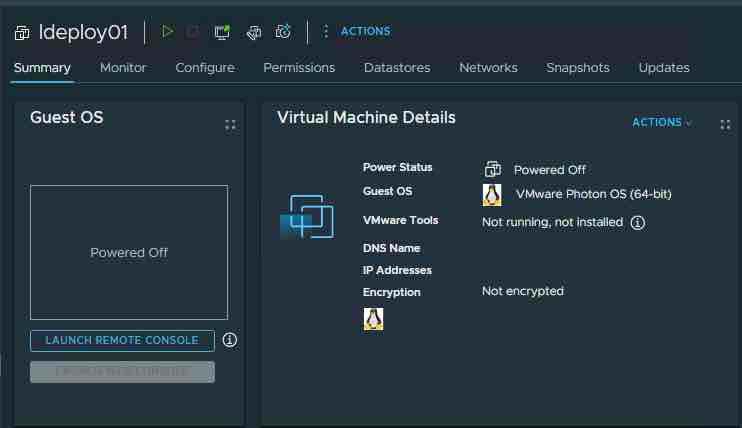Click the Linux penguin icon below Encryption
The image size is (742, 428).
373,319
